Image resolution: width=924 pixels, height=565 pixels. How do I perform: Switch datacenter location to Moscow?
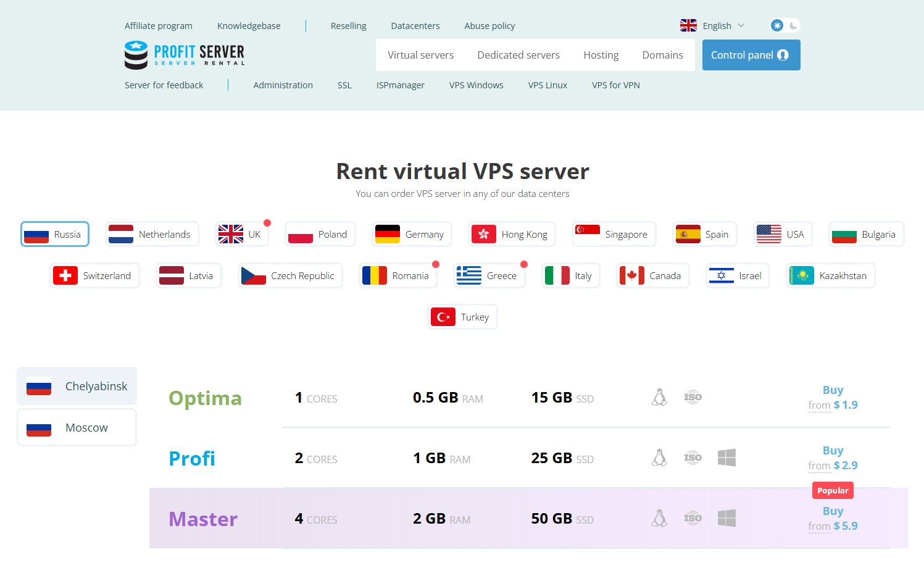[x=77, y=427]
